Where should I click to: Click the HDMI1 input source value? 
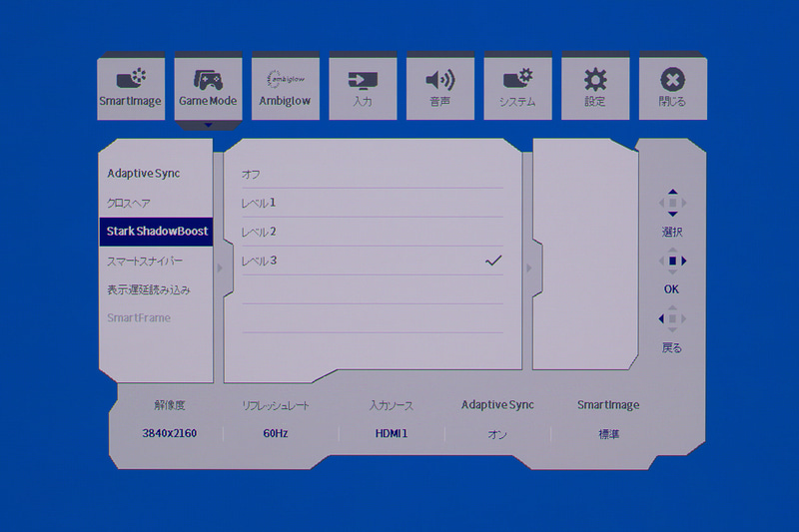point(392,434)
